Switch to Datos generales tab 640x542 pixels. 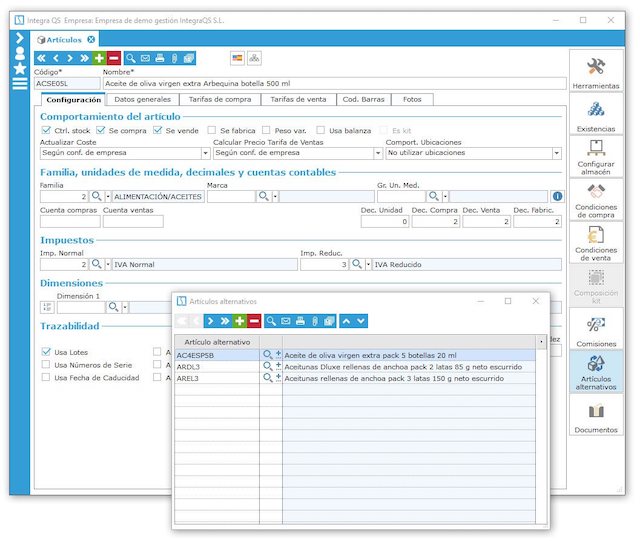pyautogui.click(x=142, y=99)
